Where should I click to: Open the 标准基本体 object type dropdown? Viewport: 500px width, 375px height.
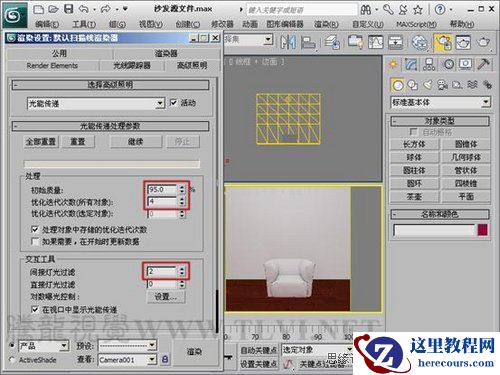tap(440, 102)
